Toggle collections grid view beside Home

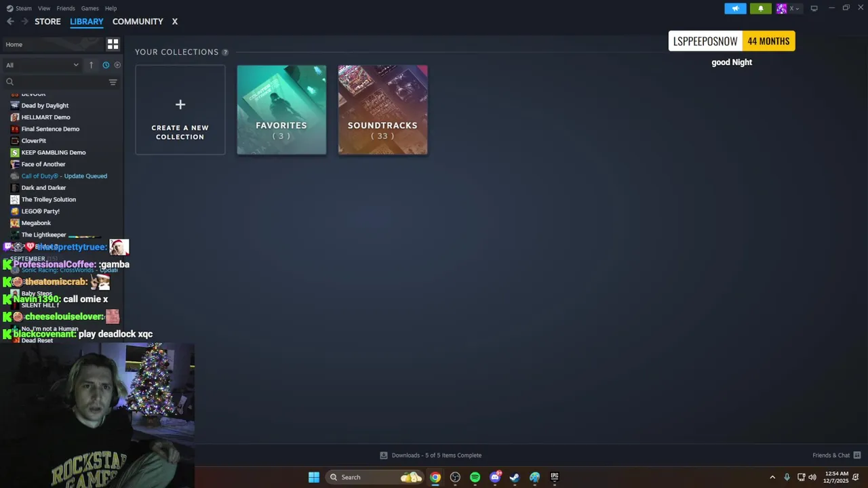click(113, 44)
